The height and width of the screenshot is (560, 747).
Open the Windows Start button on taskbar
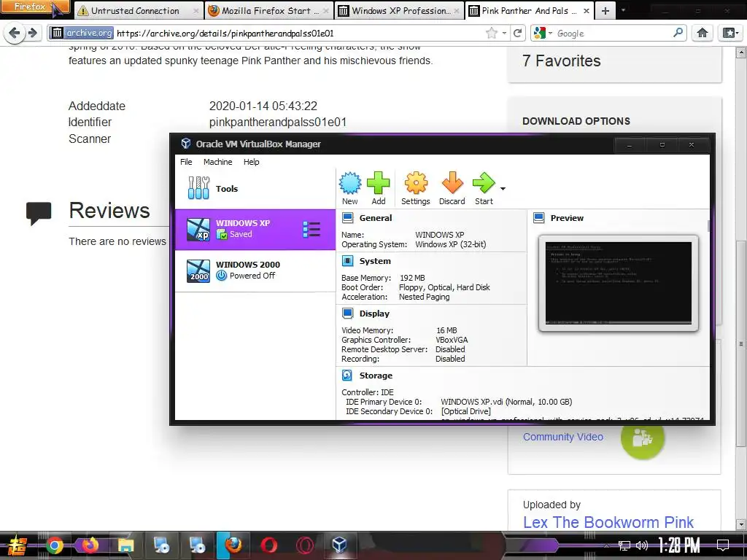click(x=17, y=545)
